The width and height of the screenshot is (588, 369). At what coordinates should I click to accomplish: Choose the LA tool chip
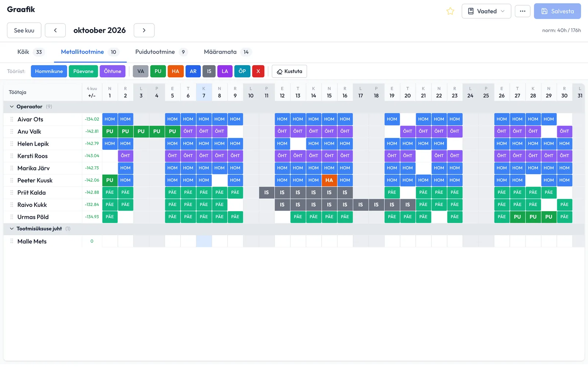[x=225, y=71]
